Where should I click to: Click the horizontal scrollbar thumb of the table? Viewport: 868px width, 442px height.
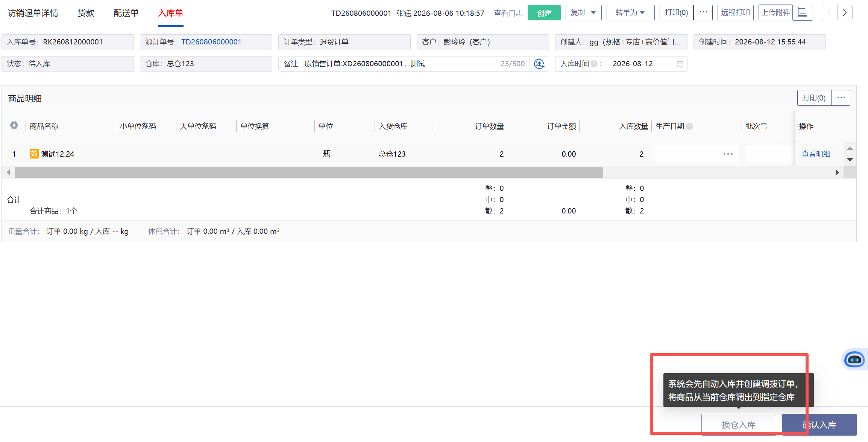(309, 172)
